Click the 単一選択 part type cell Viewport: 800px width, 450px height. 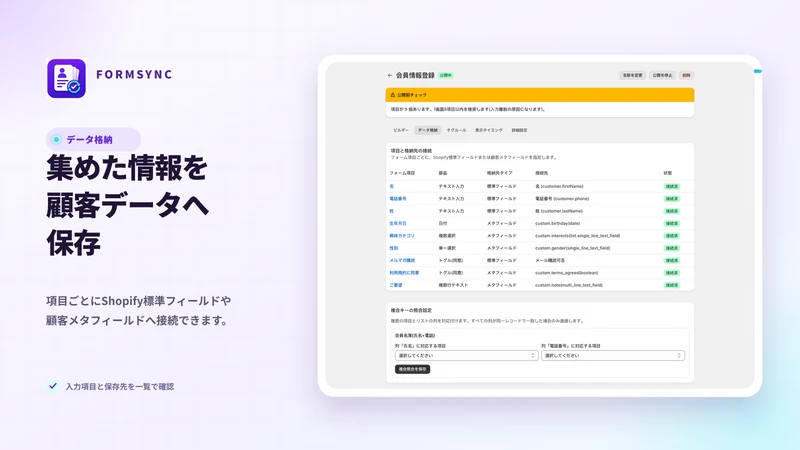447,248
